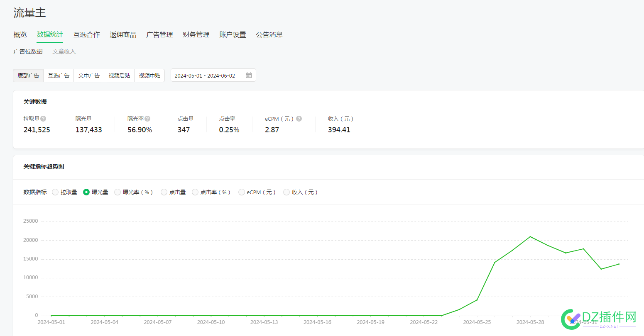Viewport: 644px width, 336px height.
Task: Choose 互选广告 ad type button
Action: pyautogui.click(x=59, y=75)
